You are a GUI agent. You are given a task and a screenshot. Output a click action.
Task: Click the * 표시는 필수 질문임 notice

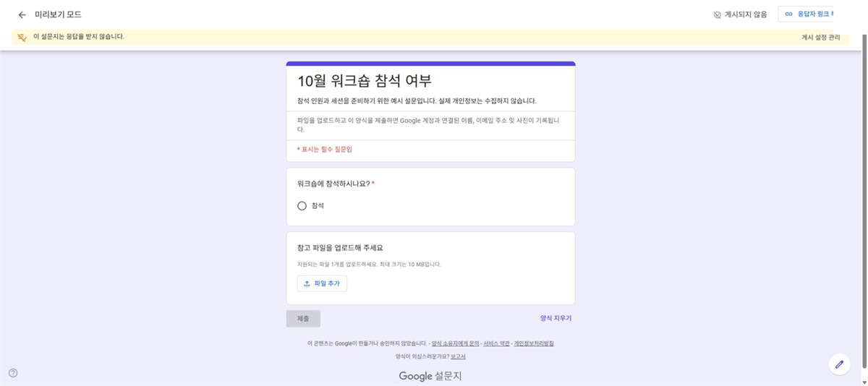click(x=325, y=149)
